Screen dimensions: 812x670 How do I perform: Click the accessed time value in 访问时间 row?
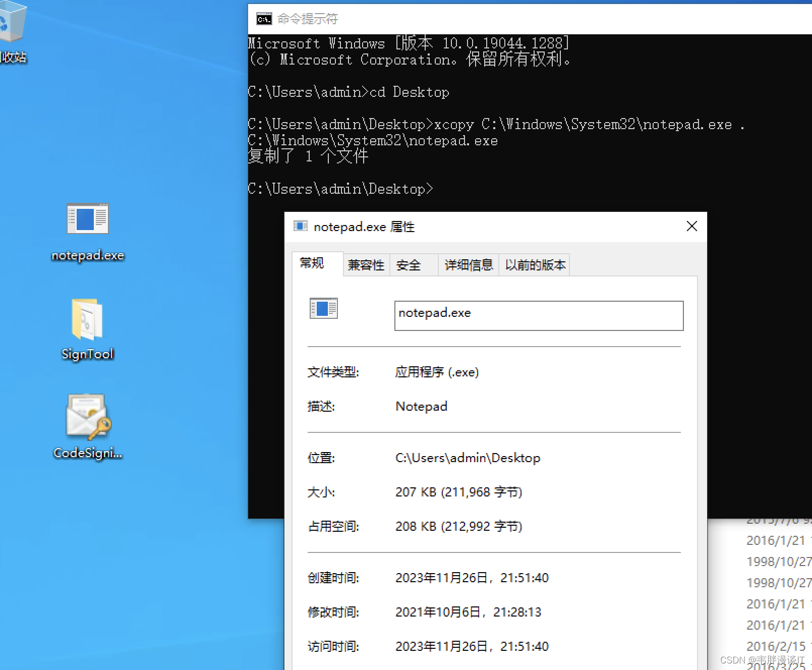(472, 646)
